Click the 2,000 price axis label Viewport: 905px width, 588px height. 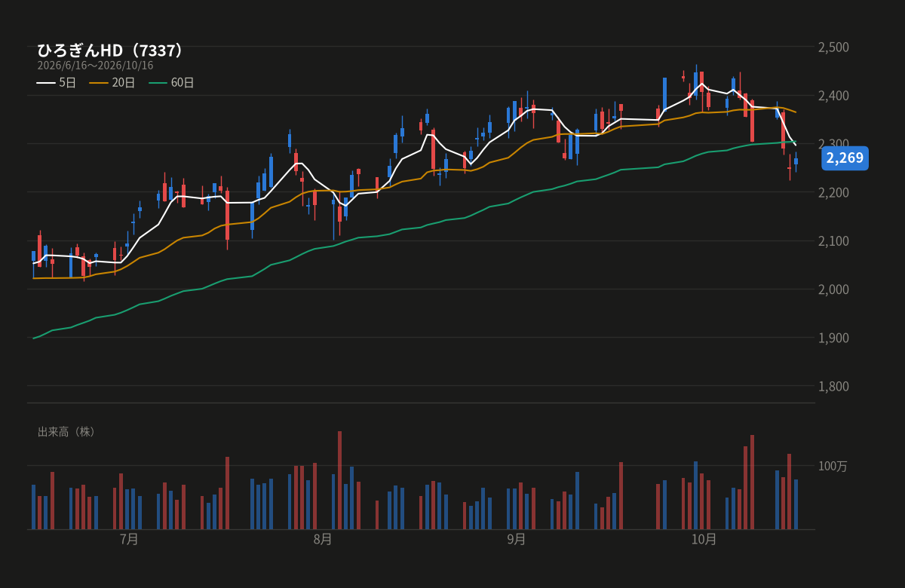click(x=833, y=289)
